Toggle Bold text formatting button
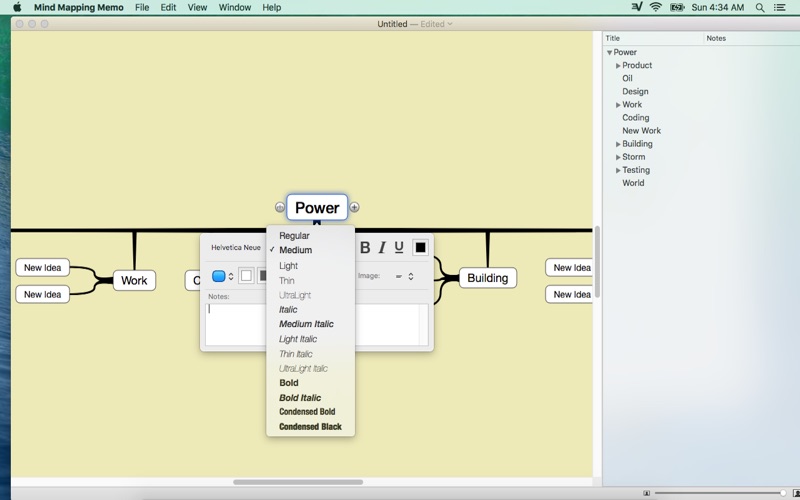This screenshot has height=500, width=800. (365, 247)
